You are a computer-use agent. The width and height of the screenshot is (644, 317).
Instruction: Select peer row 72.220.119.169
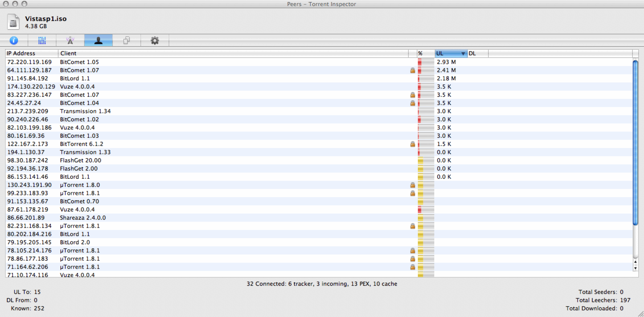coord(319,62)
